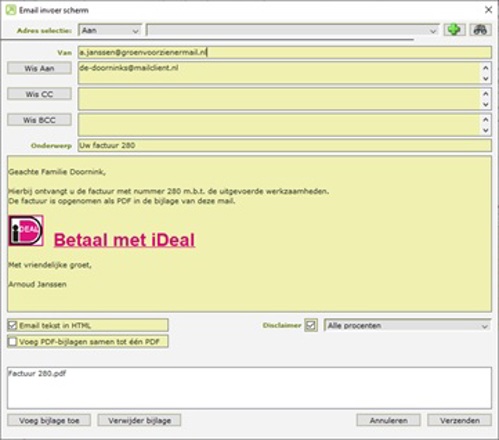Enable Voeg PDF-bijlagen samen tot één PDF
The width and height of the screenshot is (499, 440).
[12, 341]
